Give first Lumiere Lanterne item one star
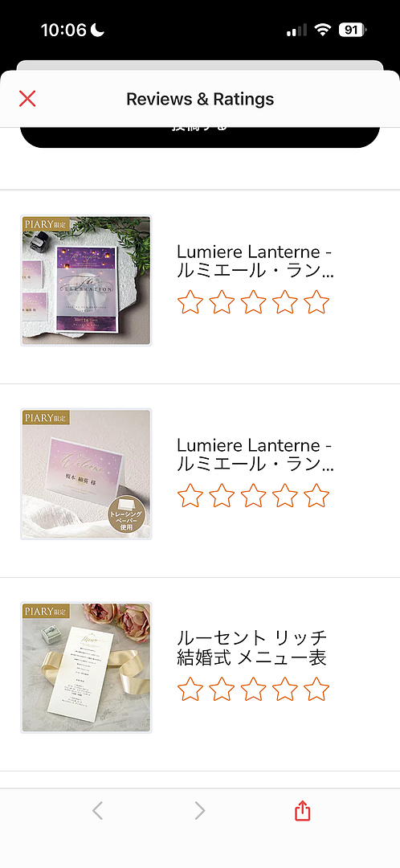 coord(190,302)
